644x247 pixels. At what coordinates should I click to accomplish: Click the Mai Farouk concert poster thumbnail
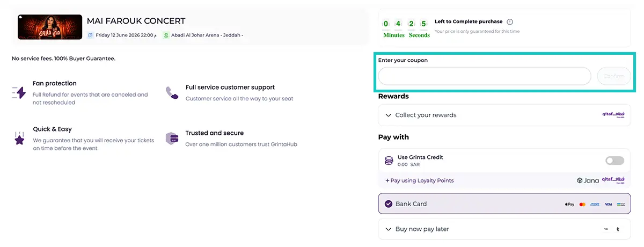[50, 27]
